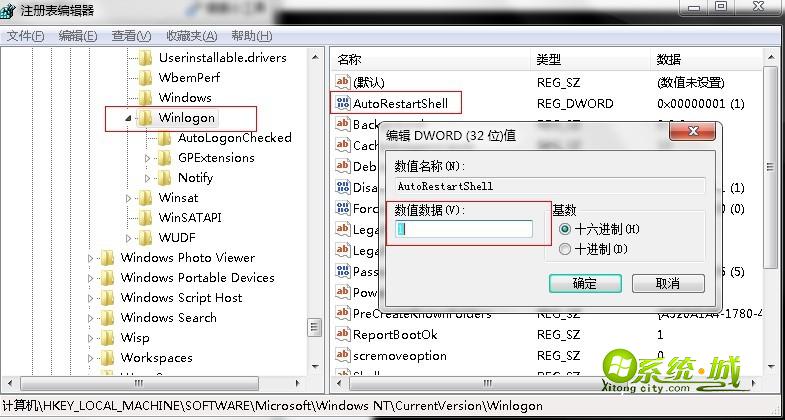Click the scremoveoption value icon
Screen dimensions: 785x420
[343, 356]
